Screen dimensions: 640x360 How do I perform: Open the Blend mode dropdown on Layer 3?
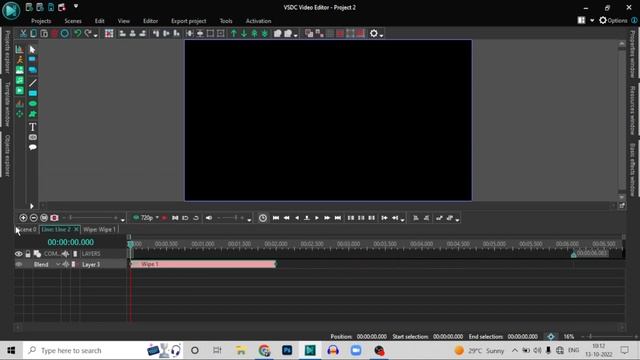tap(58, 264)
